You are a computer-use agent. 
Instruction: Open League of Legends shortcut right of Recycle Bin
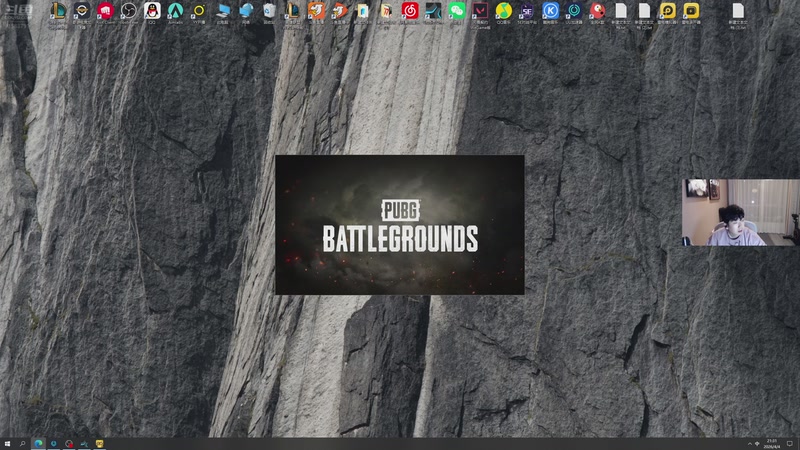[x=293, y=11]
